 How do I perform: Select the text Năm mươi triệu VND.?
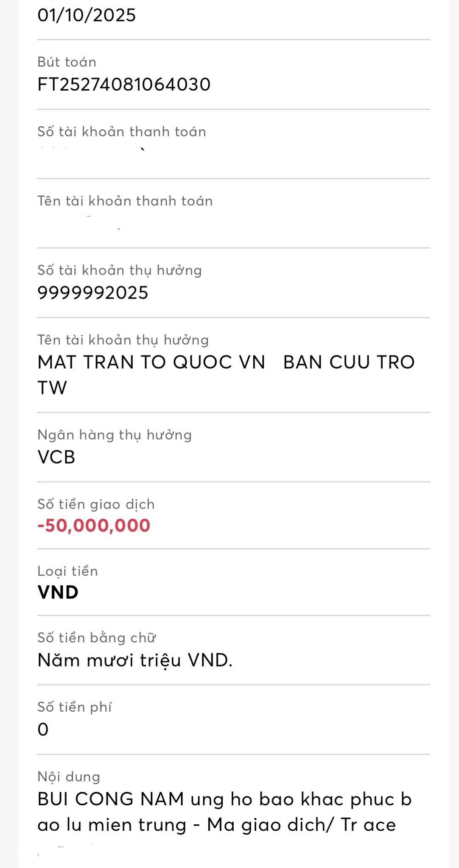pos(135,660)
